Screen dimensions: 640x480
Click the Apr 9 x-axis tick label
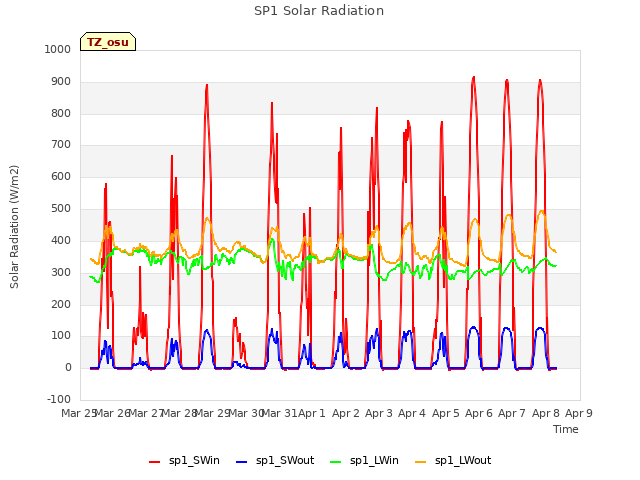[579, 413]
